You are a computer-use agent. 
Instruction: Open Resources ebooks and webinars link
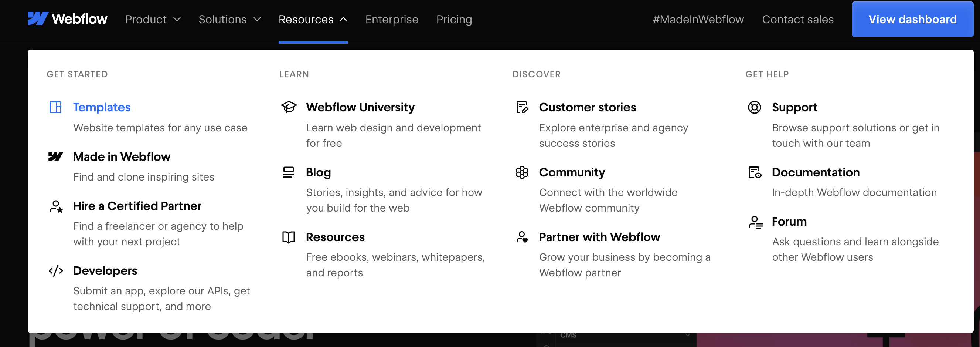tap(335, 237)
